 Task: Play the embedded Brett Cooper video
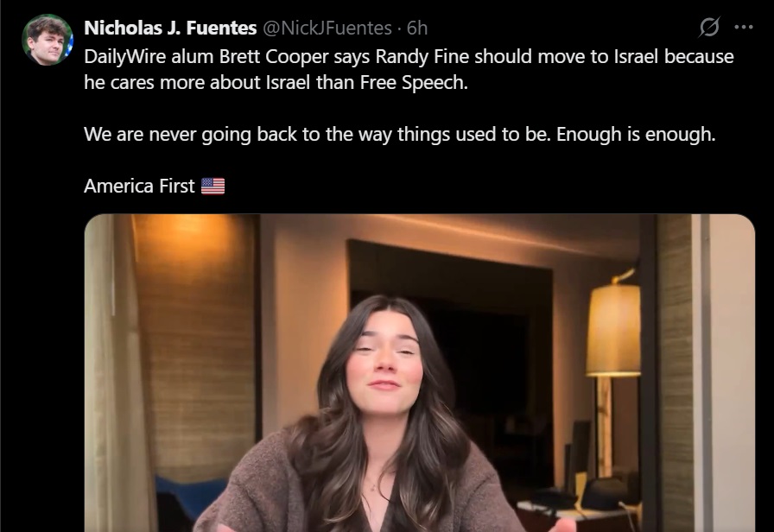pos(420,373)
